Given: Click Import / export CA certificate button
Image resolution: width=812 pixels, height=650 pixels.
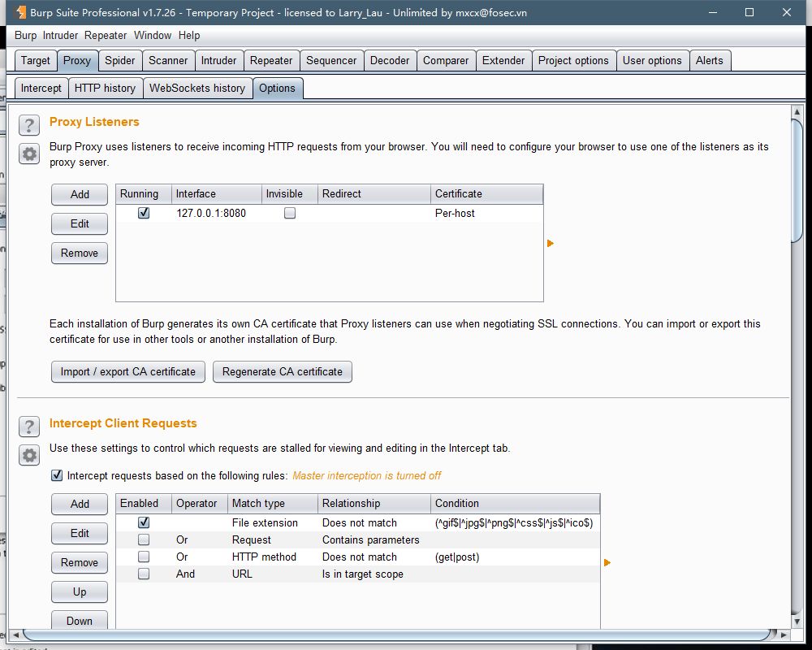Looking at the screenshot, I should click(x=128, y=371).
